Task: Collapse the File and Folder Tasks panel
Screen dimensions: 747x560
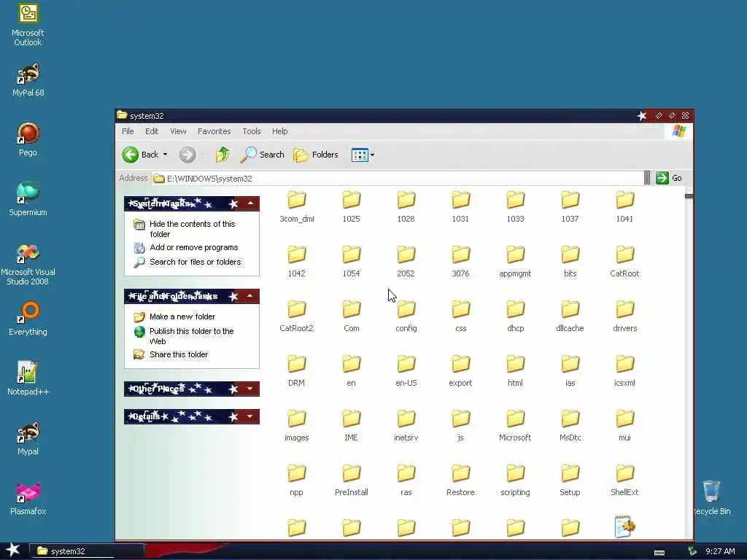Action: point(250,296)
